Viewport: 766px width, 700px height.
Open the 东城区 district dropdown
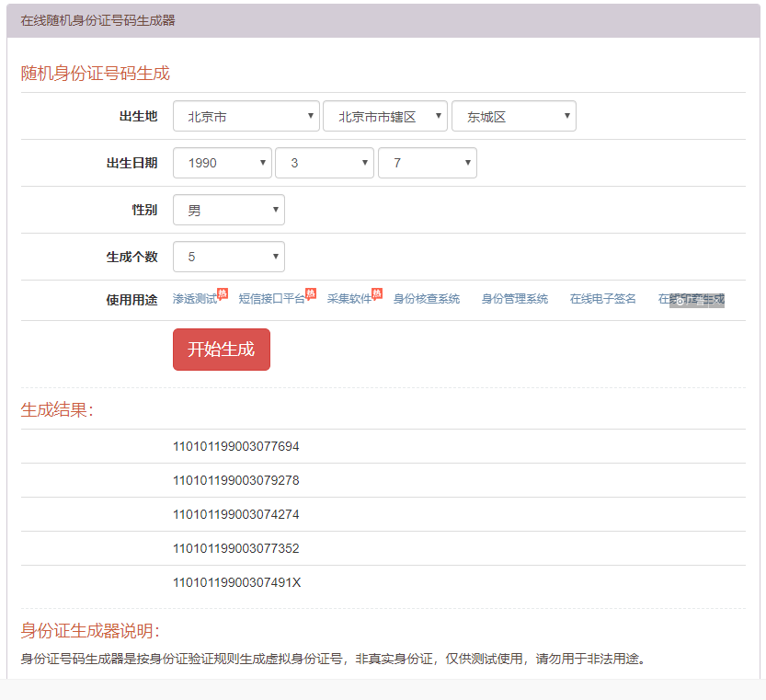(x=514, y=116)
